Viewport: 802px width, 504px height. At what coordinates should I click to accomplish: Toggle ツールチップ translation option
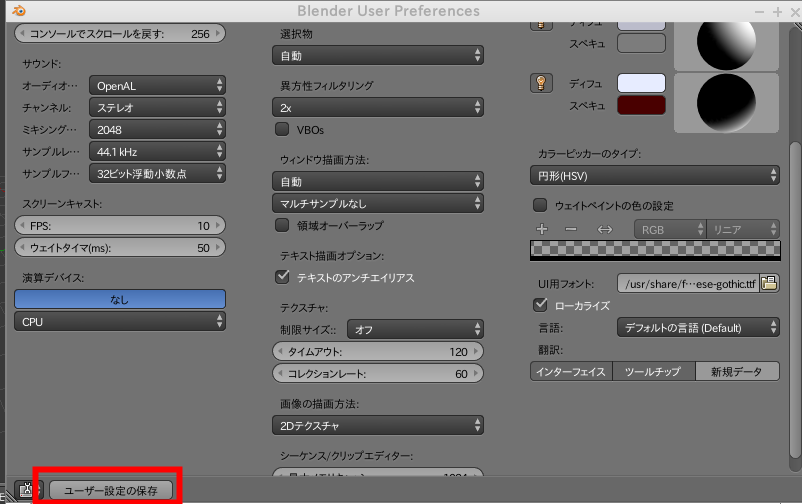tap(653, 371)
